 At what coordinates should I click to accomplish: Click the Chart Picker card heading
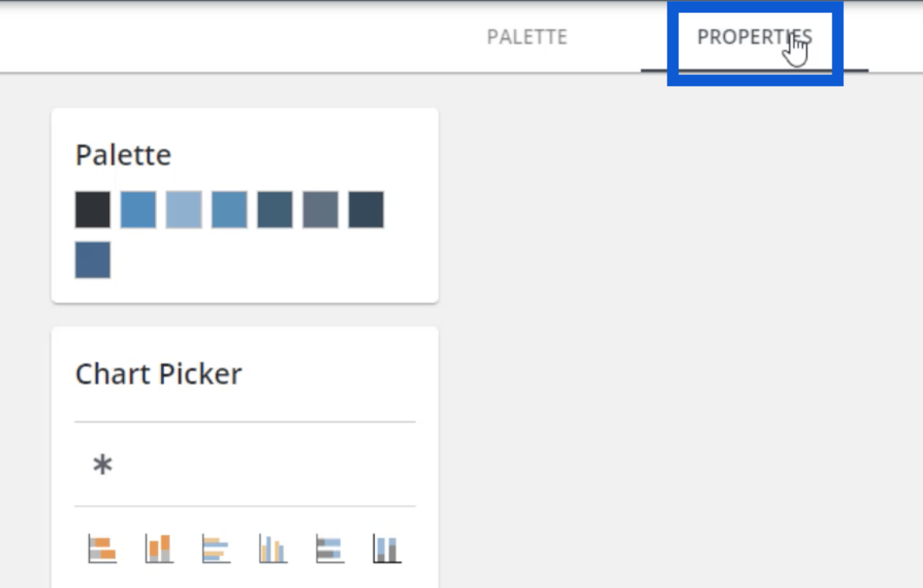point(158,374)
